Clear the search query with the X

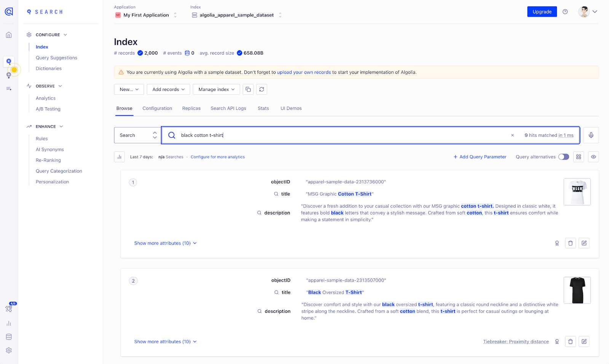pos(513,135)
